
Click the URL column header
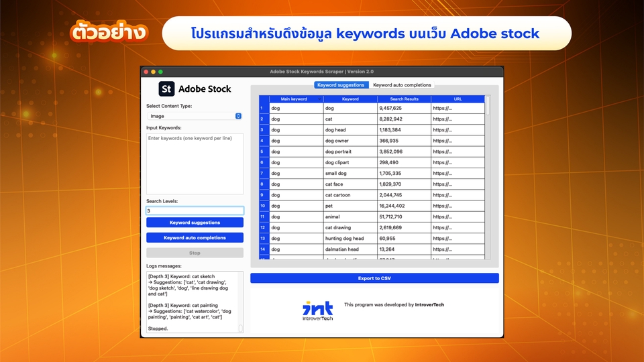coord(458,99)
